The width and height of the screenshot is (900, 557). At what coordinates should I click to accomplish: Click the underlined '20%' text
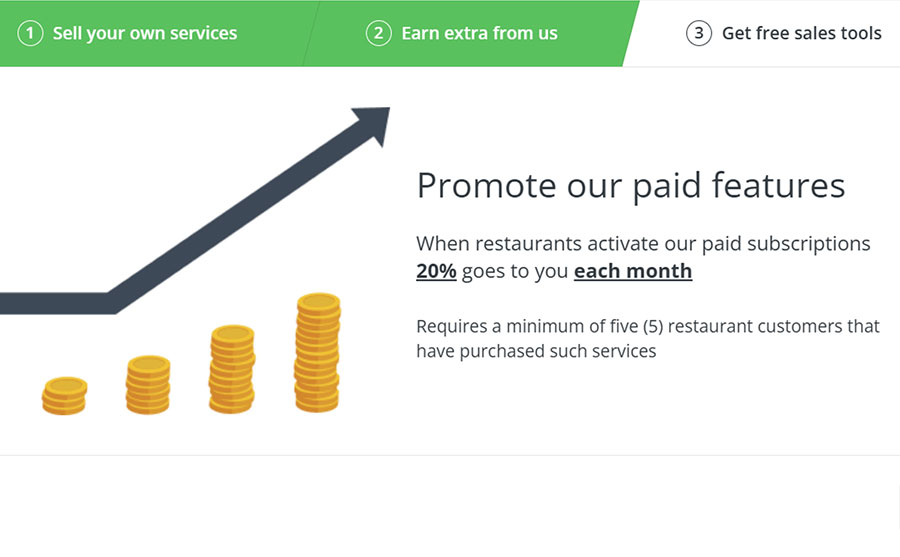[x=436, y=271]
